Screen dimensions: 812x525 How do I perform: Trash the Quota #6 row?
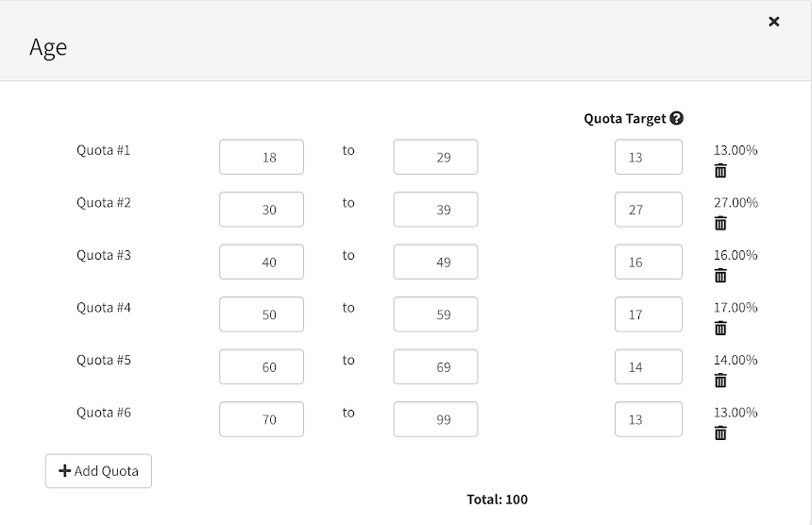click(720, 432)
